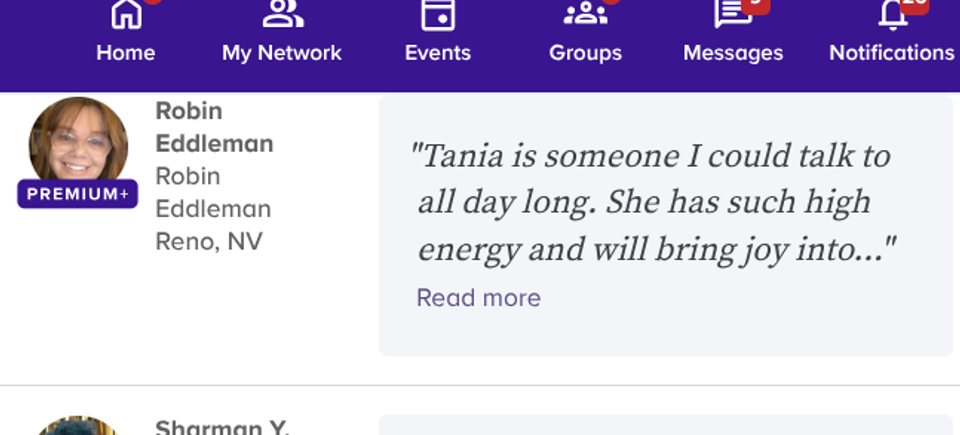Viewport: 960px width, 435px height.
Task: Click the red badge on Notifications
Action: pyautogui.click(x=915, y=6)
